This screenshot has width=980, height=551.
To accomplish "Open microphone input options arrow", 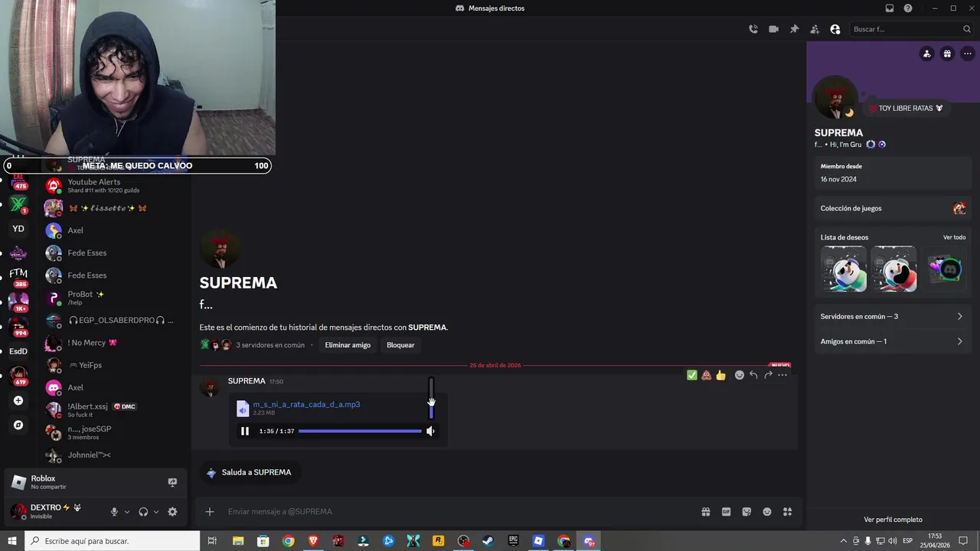I will [127, 512].
